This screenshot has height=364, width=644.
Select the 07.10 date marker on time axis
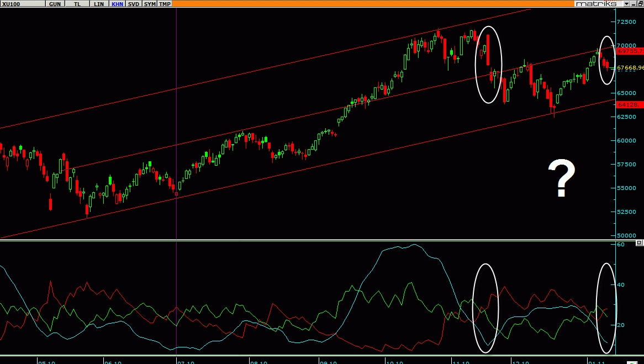185,362
